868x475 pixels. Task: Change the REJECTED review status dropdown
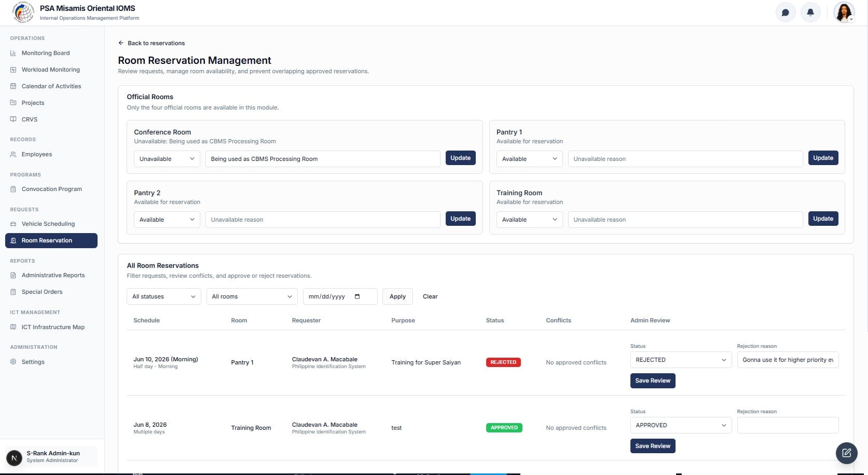(x=681, y=360)
